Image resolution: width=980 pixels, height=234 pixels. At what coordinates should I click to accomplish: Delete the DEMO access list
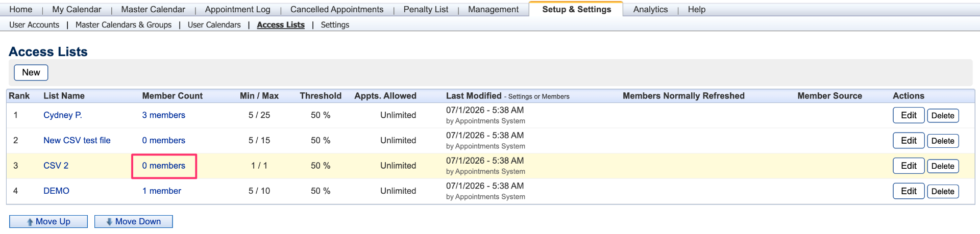point(943,191)
